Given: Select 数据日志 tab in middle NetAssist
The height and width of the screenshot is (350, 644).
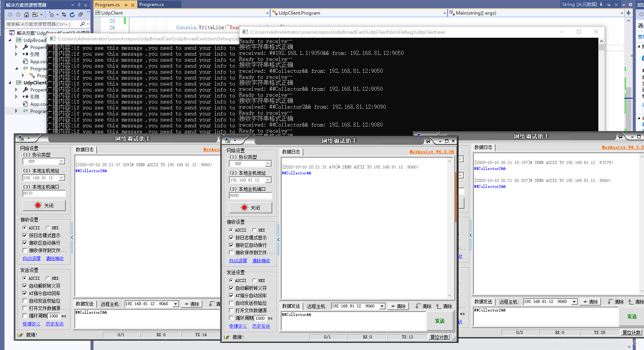Looking at the screenshot, I should click(291, 152).
